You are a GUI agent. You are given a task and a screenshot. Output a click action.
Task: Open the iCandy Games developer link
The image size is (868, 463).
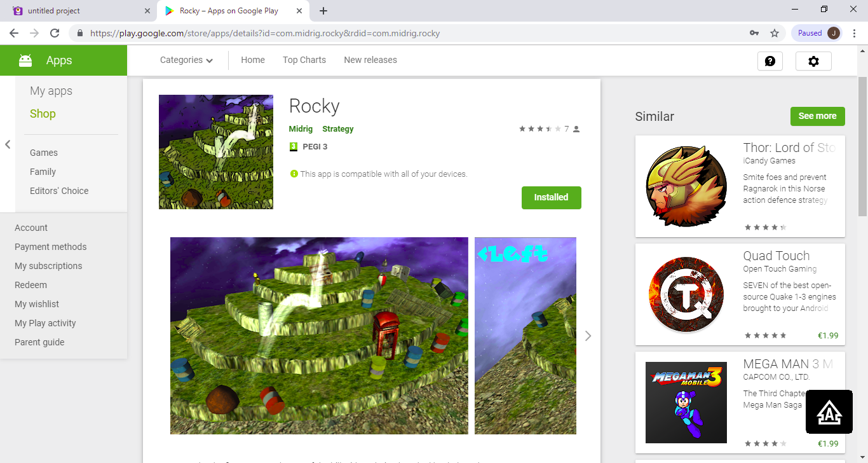(770, 161)
